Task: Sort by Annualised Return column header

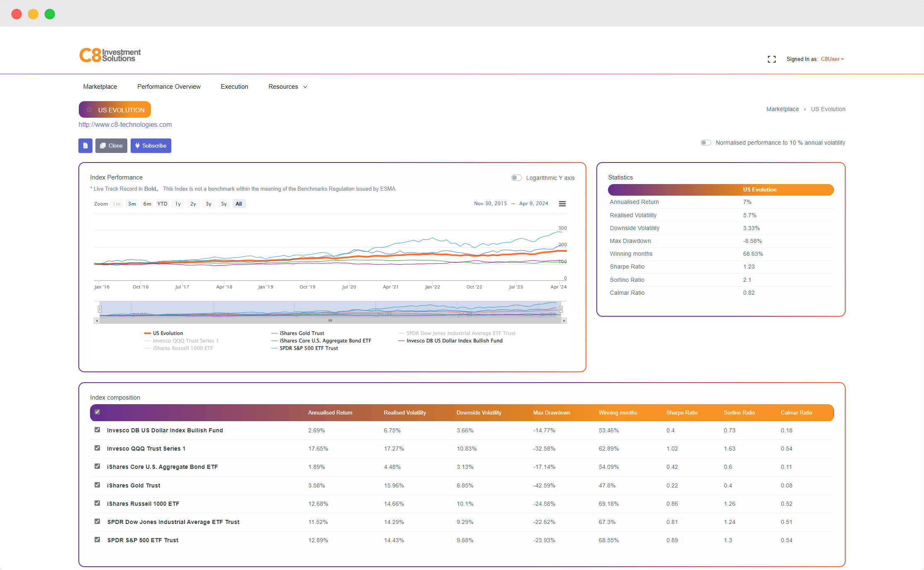Action: [x=330, y=412]
